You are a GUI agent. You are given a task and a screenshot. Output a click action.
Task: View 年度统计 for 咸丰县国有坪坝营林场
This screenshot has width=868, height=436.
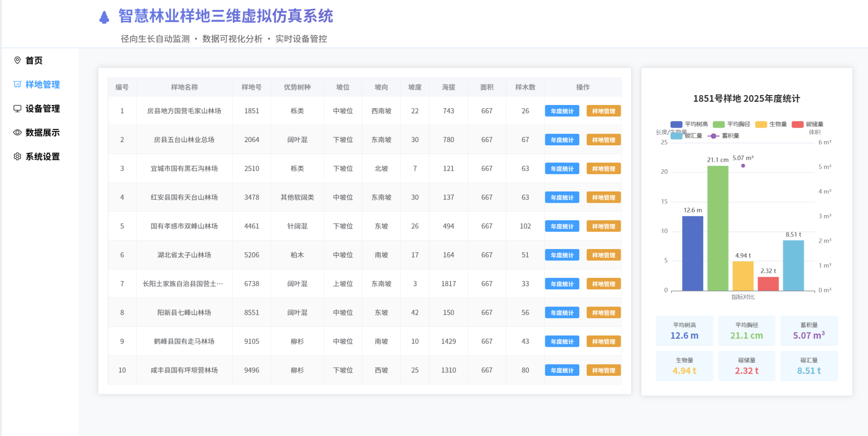562,370
